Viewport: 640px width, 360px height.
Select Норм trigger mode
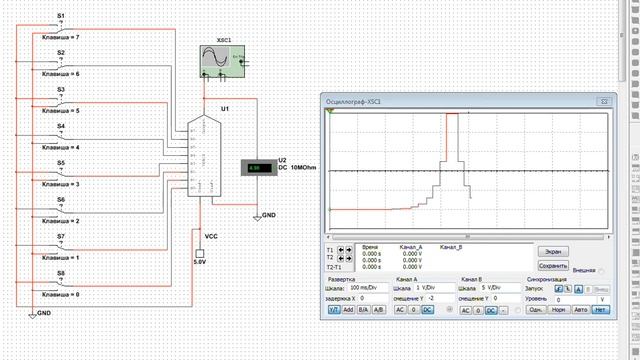click(558, 310)
